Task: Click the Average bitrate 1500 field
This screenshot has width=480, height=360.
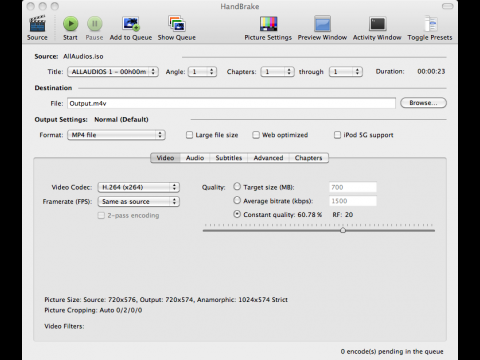Action: (353, 201)
